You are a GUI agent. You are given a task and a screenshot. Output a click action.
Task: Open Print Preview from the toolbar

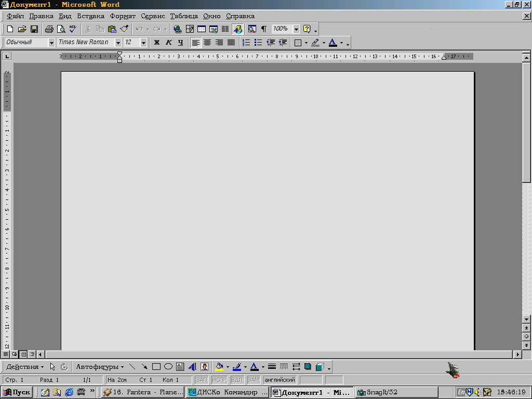61,29
